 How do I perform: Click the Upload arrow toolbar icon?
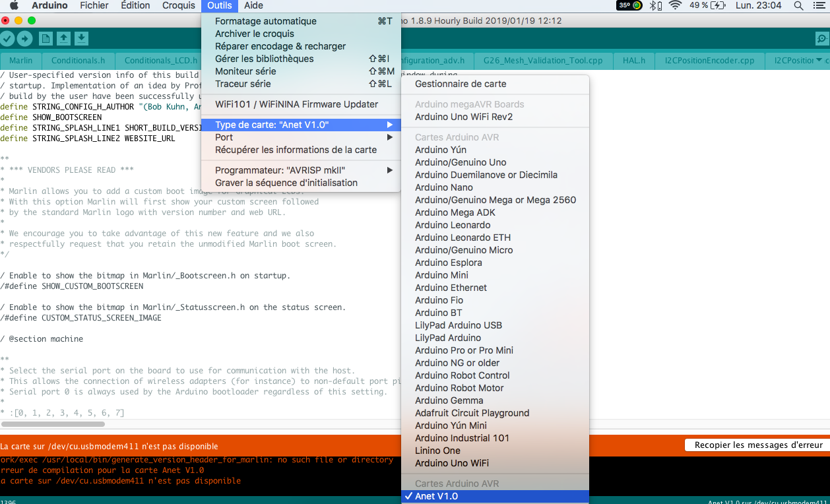pyautogui.click(x=24, y=39)
